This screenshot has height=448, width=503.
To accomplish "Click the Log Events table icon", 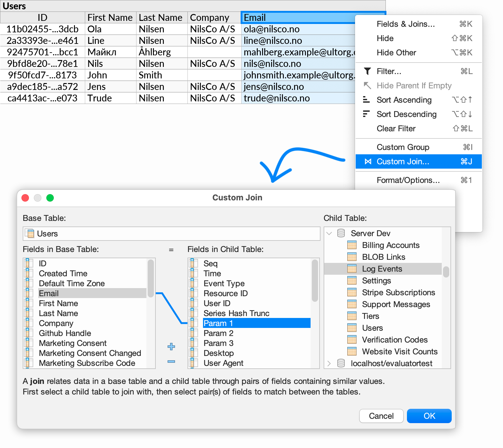I will tap(352, 268).
